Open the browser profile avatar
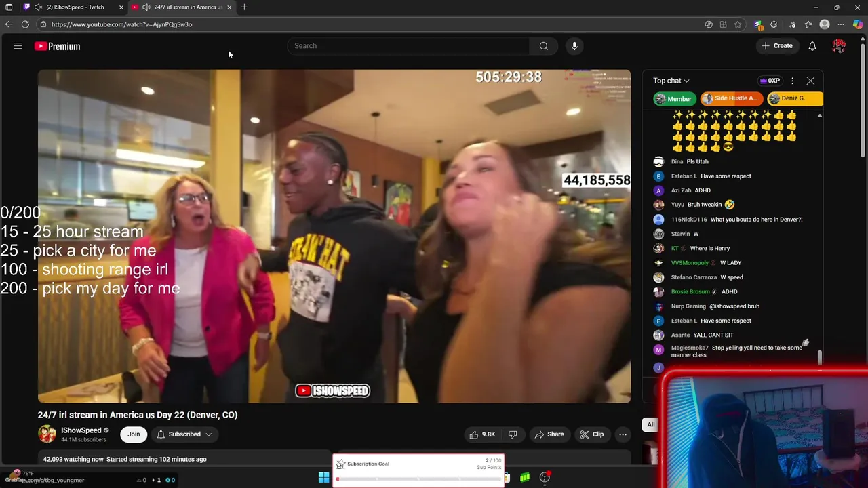 coord(825,24)
